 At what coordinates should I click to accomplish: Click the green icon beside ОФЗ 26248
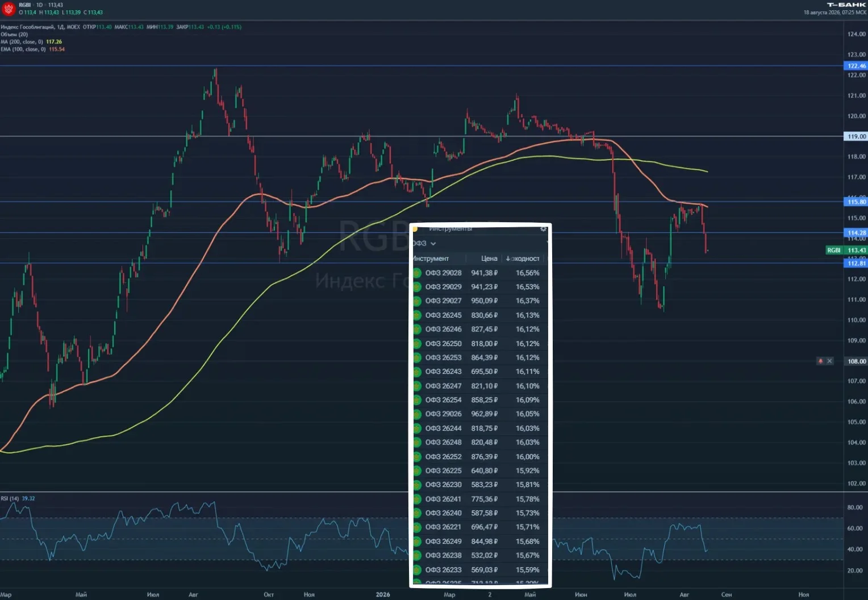click(417, 443)
